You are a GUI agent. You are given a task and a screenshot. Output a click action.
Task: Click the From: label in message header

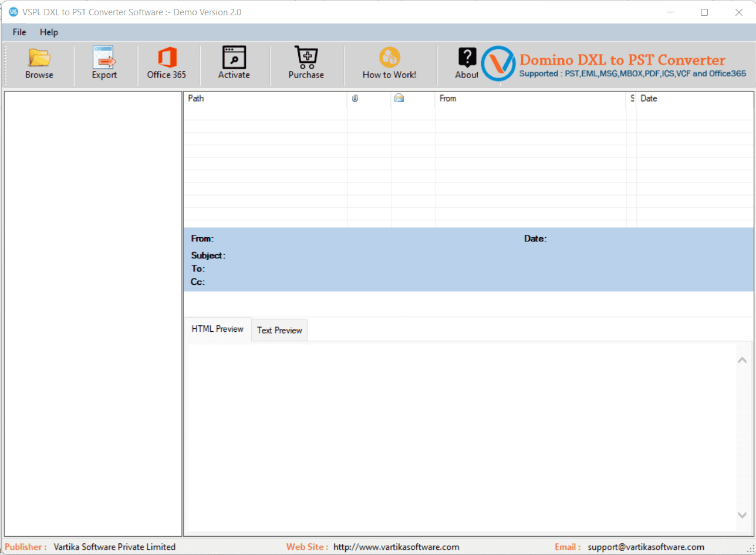point(203,238)
